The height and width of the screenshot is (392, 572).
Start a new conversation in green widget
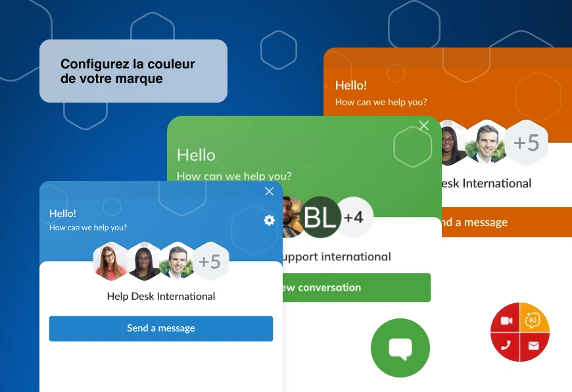356,287
